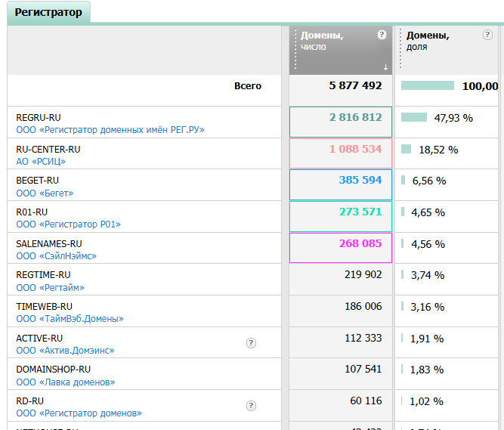Image resolution: width=504 pixels, height=430 pixels.
Task: Open link ООО «Регтайм»
Action: point(50,287)
